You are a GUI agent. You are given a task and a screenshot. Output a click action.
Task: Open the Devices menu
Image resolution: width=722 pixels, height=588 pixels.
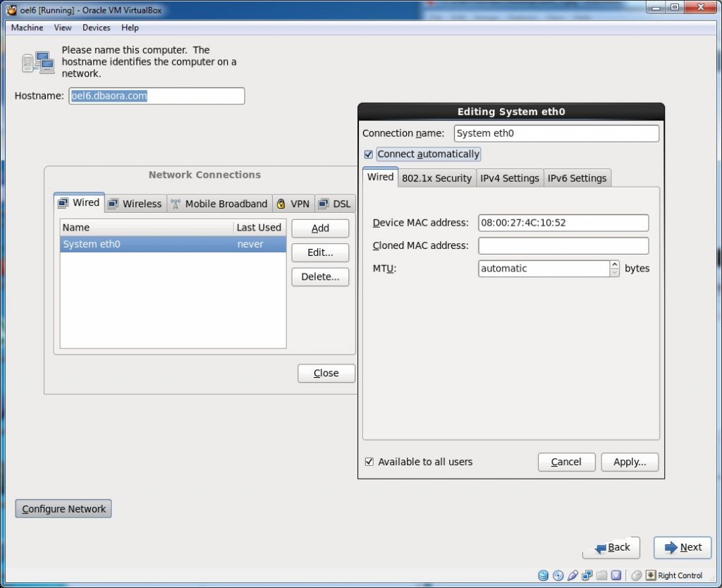click(96, 27)
